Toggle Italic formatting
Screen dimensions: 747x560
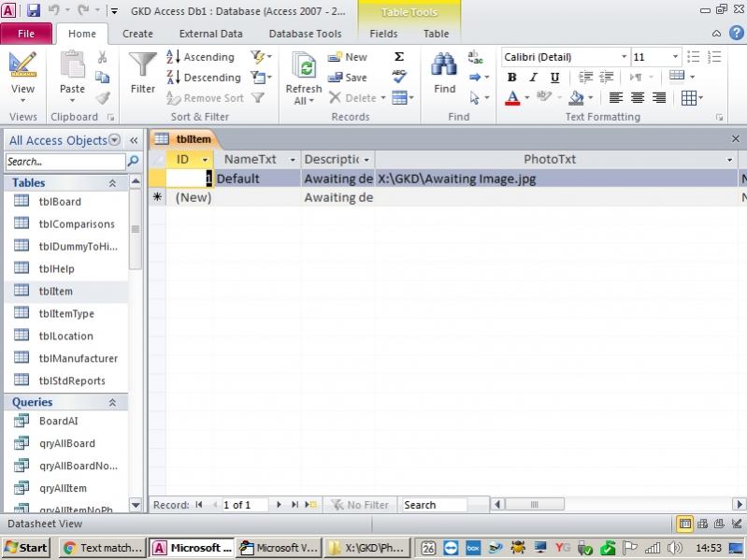534,78
